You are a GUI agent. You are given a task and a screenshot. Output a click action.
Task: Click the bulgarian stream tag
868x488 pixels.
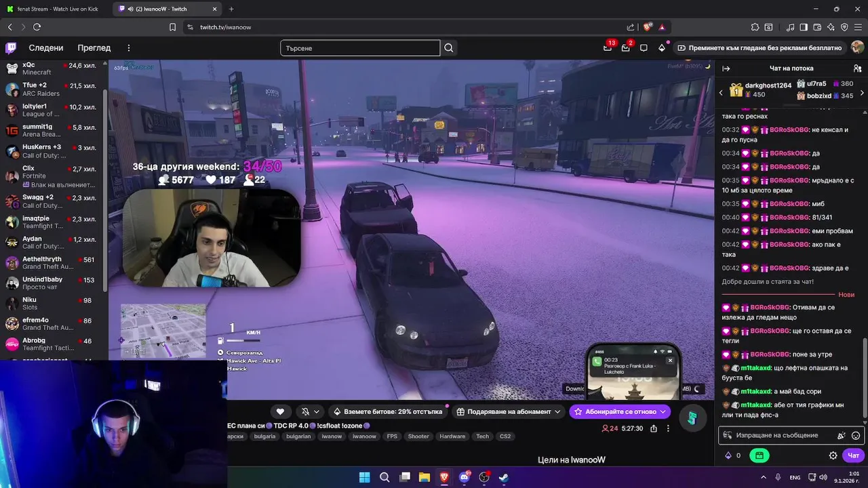point(298,436)
